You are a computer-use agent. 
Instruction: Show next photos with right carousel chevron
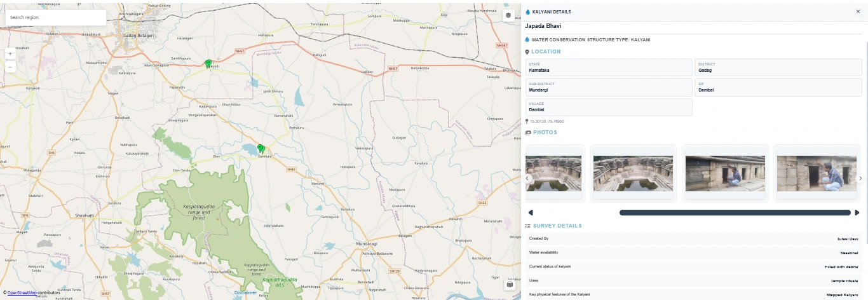click(x=861, y=179)
